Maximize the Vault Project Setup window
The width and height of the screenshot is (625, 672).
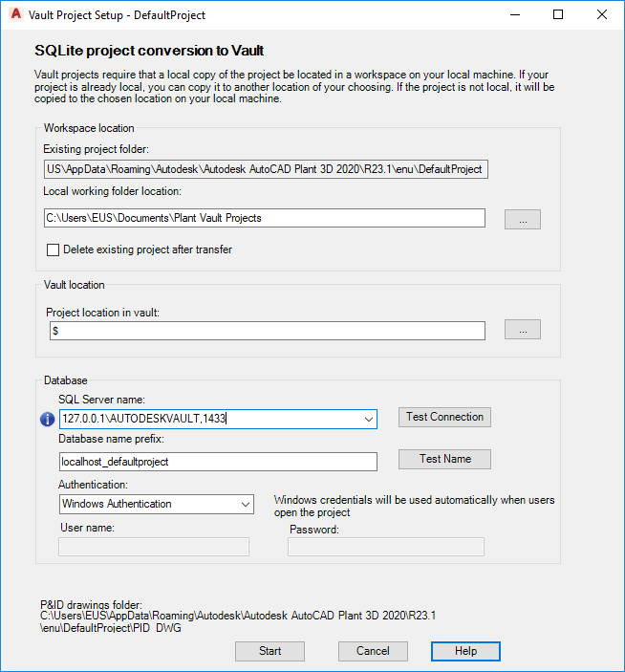[558, 14]
